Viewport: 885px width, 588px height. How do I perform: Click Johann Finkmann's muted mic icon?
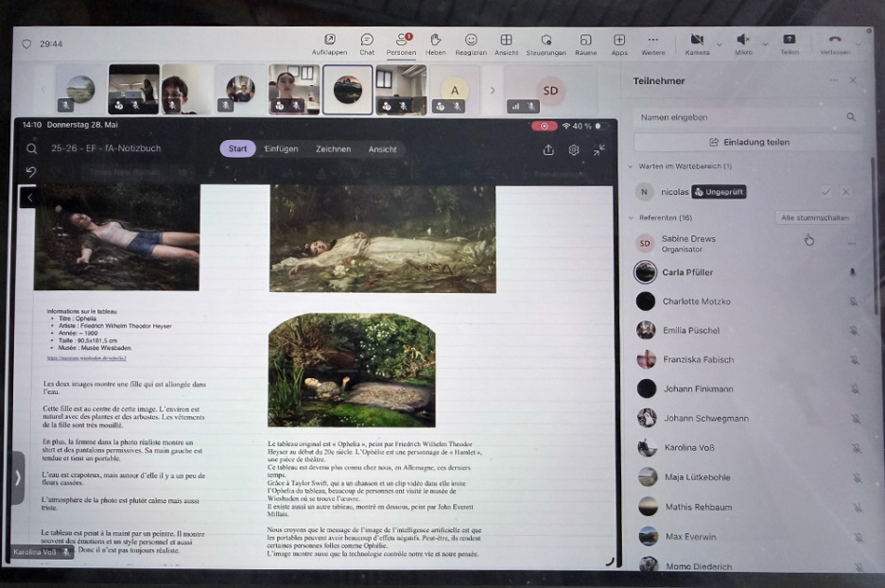855,389
